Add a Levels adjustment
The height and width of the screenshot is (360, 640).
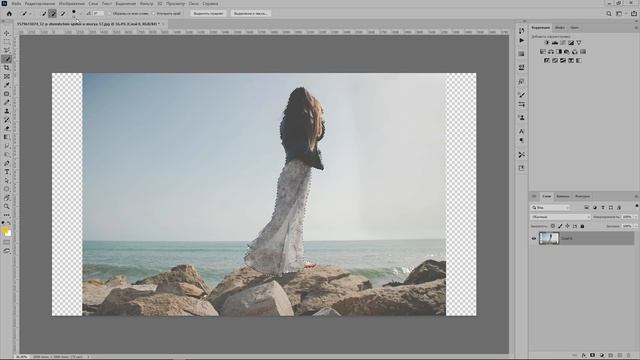tap(555, 43)
